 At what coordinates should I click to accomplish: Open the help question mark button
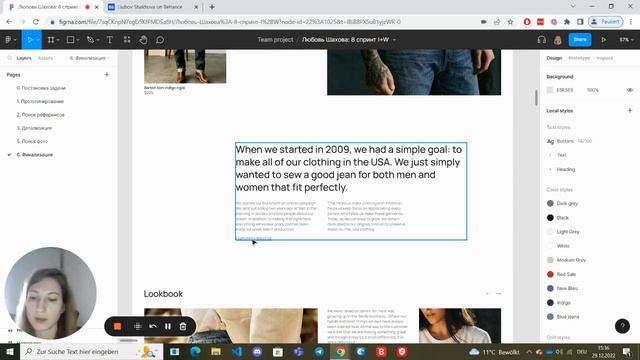coord(622,326)
